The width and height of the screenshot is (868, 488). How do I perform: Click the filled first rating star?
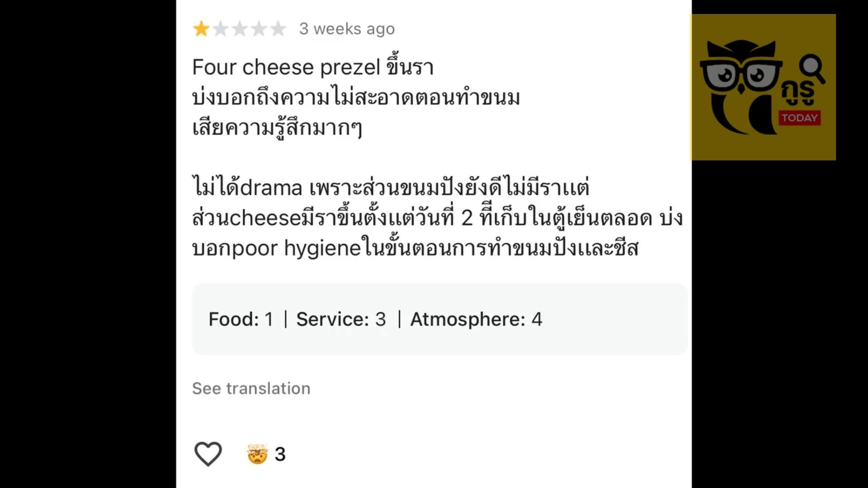click(x=201, y=29)
